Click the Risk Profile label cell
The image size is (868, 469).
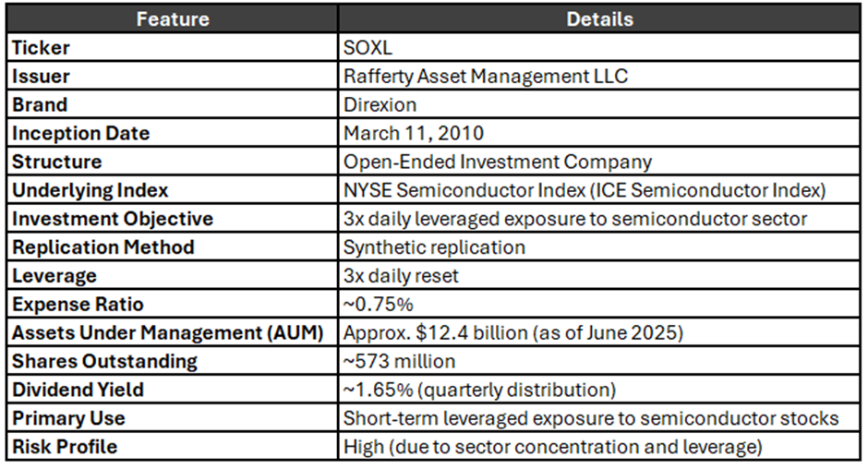pyautogui.click(x=173, y=446)
